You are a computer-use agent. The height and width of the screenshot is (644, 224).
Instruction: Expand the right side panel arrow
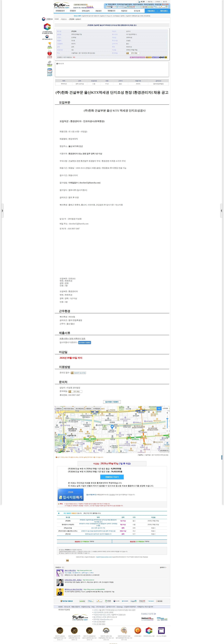coord(222,211)
